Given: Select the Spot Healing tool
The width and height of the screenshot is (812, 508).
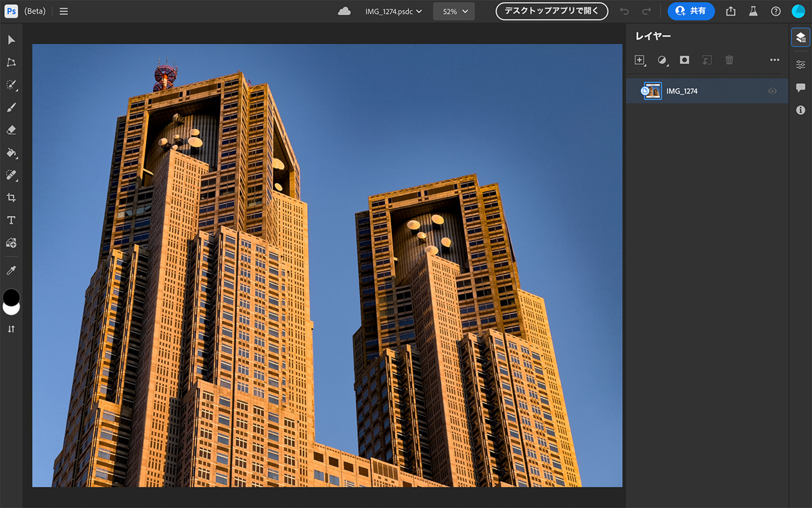Looking at the screenshot, I should coord(12,175).
